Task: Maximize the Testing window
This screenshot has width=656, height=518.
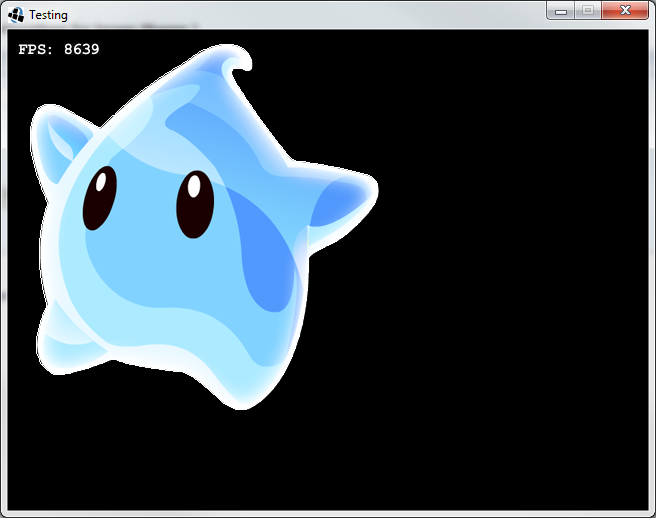Action: point(588,10)
